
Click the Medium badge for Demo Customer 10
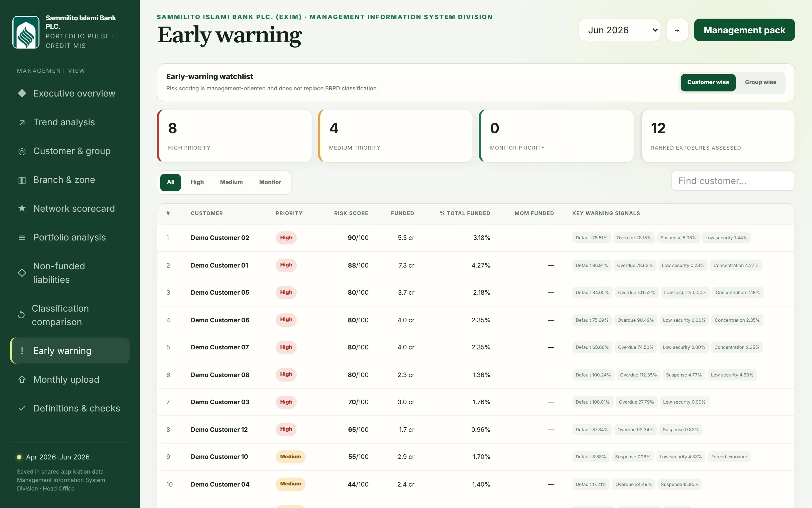(290, 457)
